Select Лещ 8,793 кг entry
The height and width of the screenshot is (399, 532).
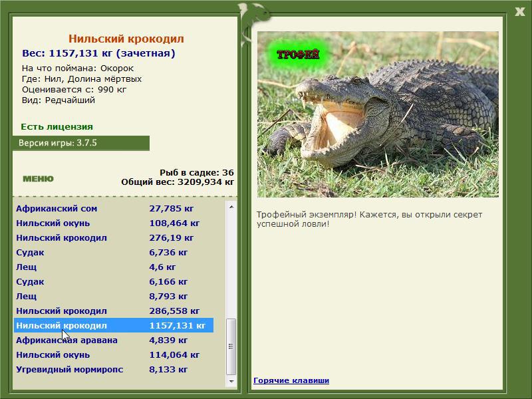pos(114,296)
